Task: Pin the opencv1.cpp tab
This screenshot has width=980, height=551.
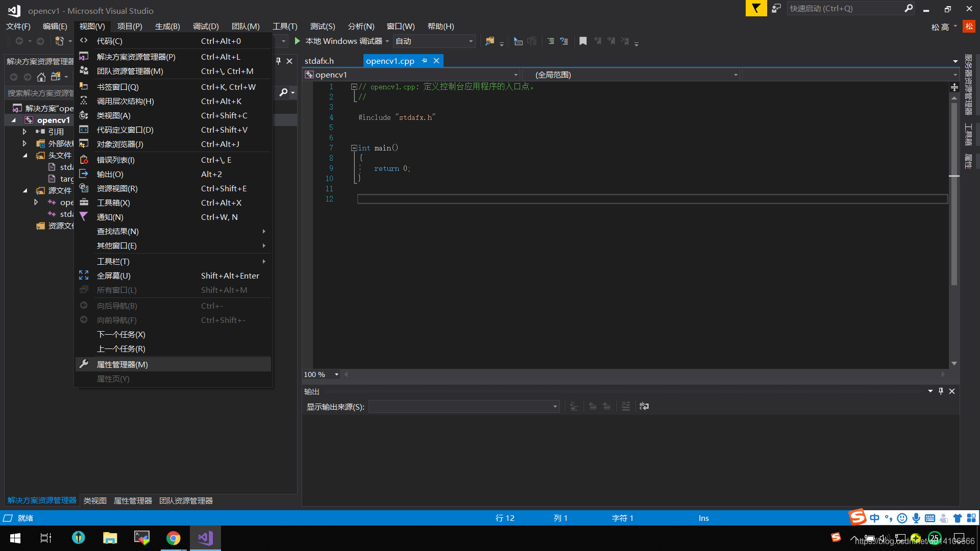Action: pyautogui.click(x=424, y=61)
